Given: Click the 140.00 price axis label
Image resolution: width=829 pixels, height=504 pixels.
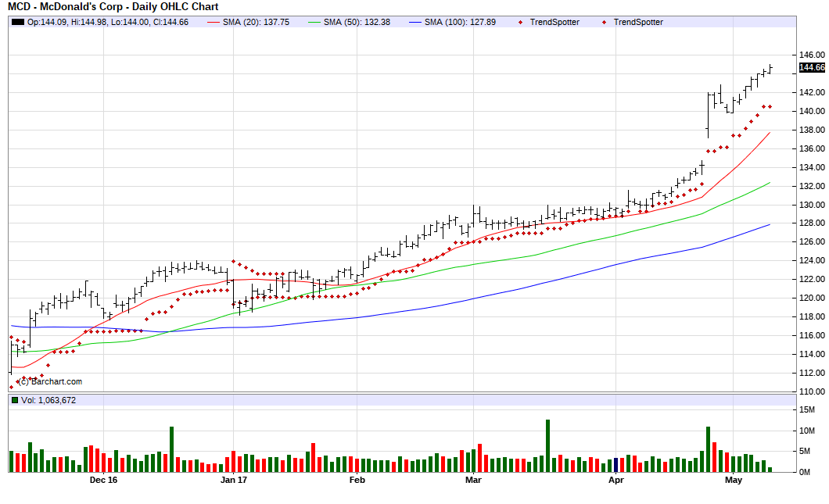Looking at the screenshot, I should (812, 111).
